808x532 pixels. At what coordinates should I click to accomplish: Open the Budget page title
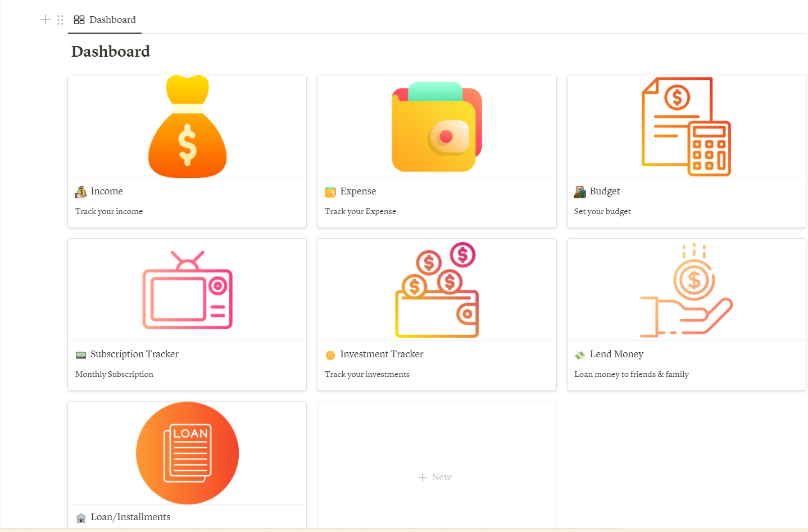[605, 191]
